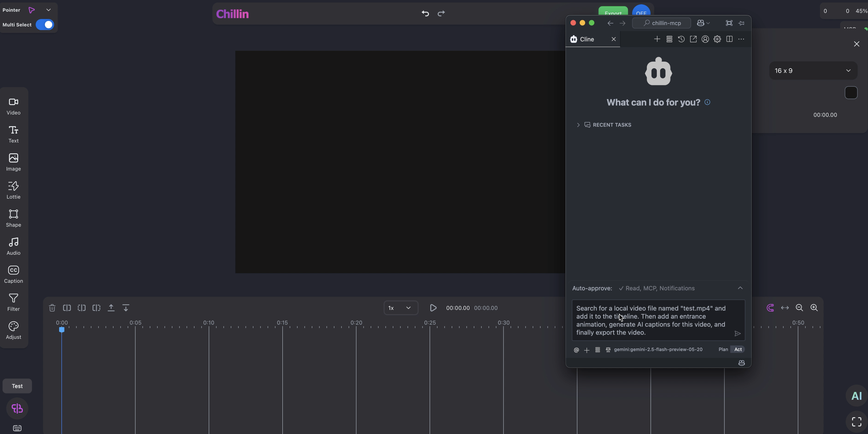
Task: Open the Text tool in sidebar
Action: pyautogui.click(x=13, y=134)
